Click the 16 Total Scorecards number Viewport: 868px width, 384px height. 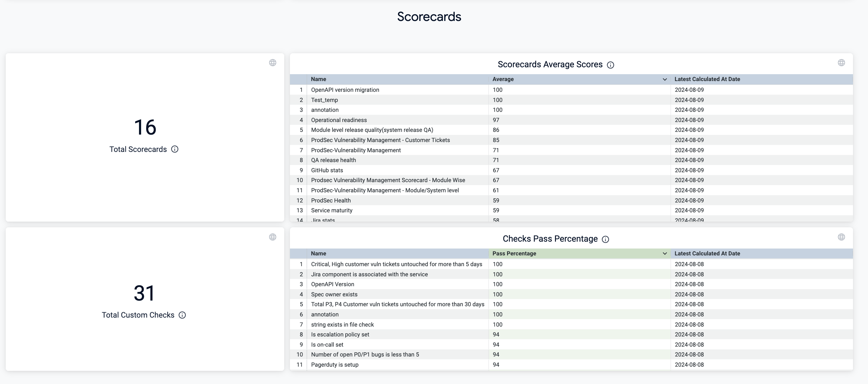point(145,127)
